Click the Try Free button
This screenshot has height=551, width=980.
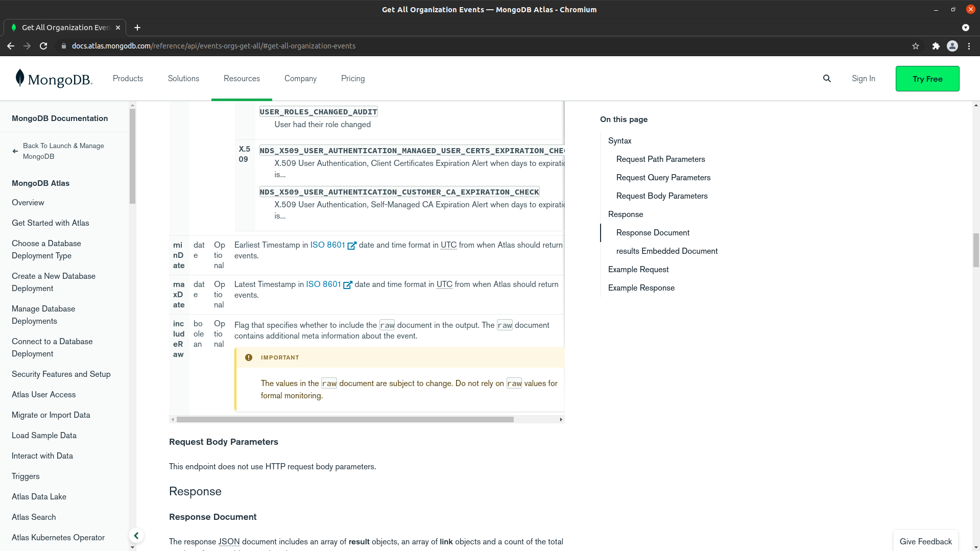927,79
